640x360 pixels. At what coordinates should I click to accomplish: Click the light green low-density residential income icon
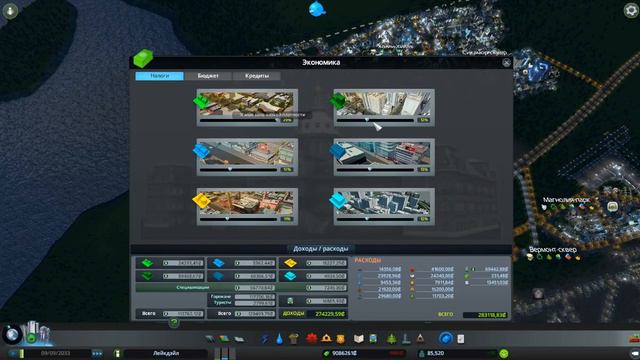click(x=147, y=263)
